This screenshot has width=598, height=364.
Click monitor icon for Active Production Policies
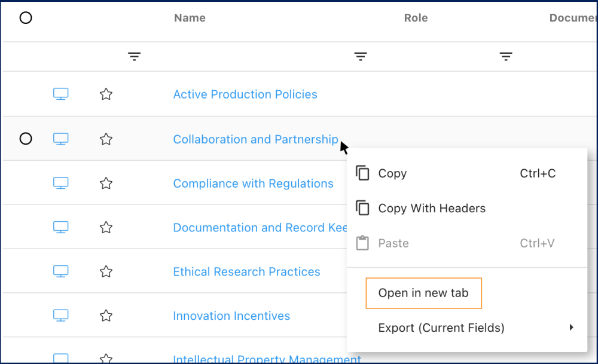pyautogui.click(x=60, y=94)
